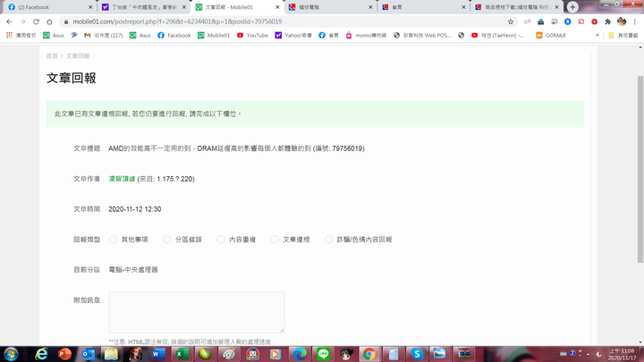Click the 附加訊息 text area
The image size is (644, 362).
(x=196, y=312)
